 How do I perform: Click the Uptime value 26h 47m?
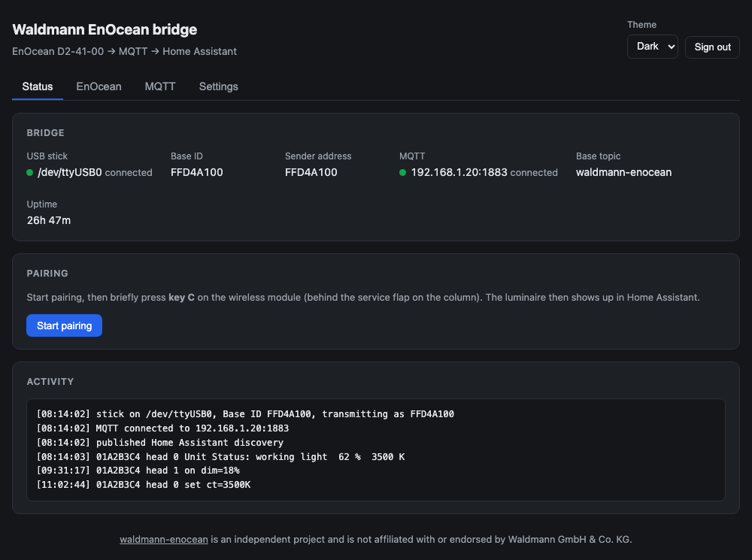click(48, 220)
